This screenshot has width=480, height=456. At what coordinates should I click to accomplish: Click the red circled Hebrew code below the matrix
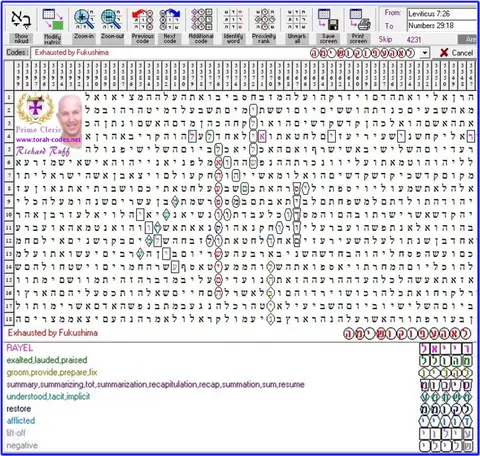point(407,334)
